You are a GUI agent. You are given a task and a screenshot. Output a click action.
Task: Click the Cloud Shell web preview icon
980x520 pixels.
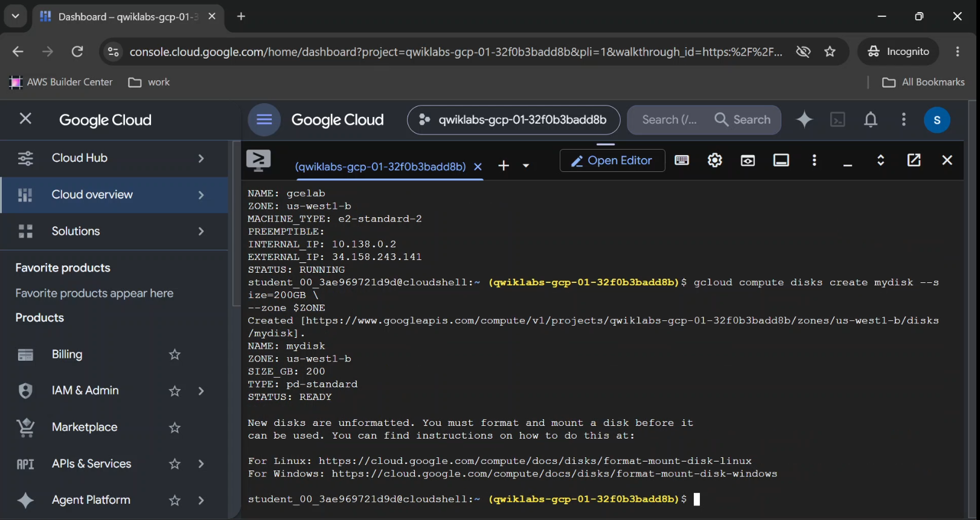click(x=748, y=160)
